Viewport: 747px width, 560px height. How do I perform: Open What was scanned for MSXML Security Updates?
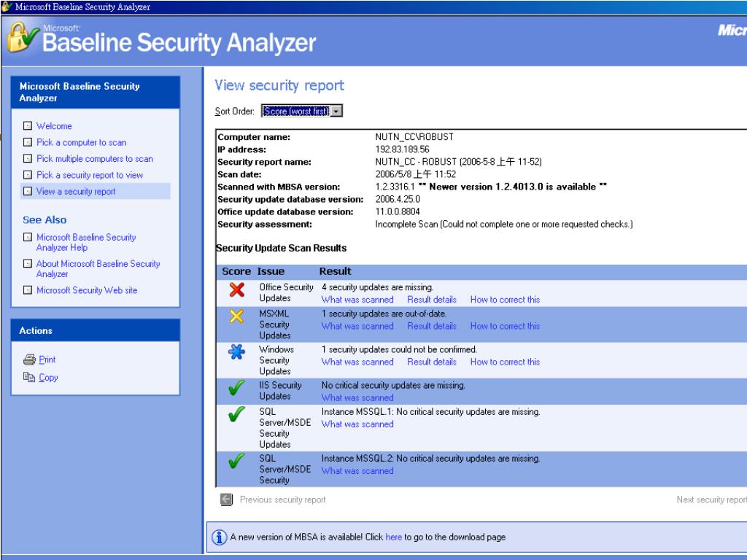tap(357, 326)
